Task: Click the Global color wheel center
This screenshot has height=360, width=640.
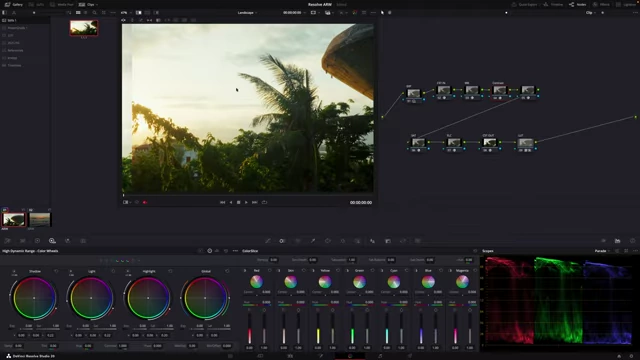Action: [205, 298]
